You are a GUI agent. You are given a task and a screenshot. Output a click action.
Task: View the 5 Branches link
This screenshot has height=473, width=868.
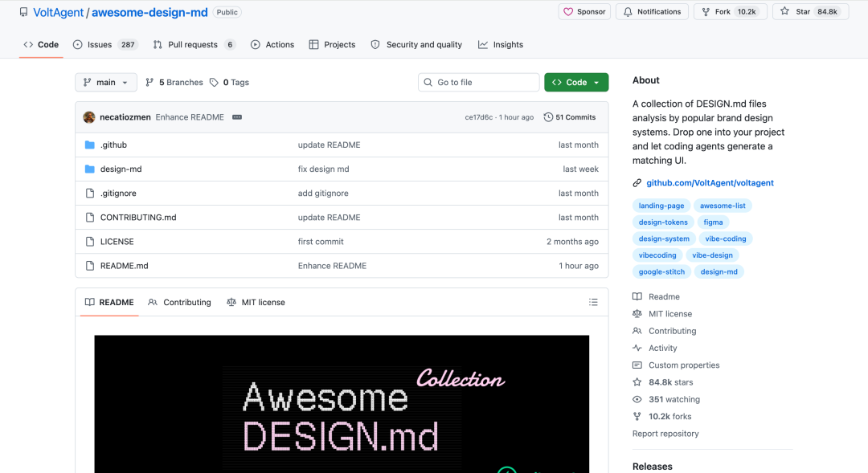point(174,83)
